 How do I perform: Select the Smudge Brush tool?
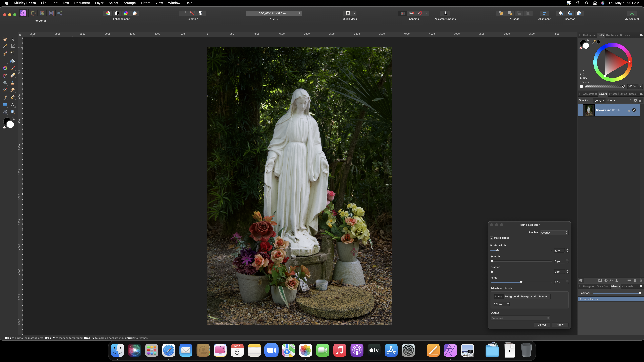12,90
